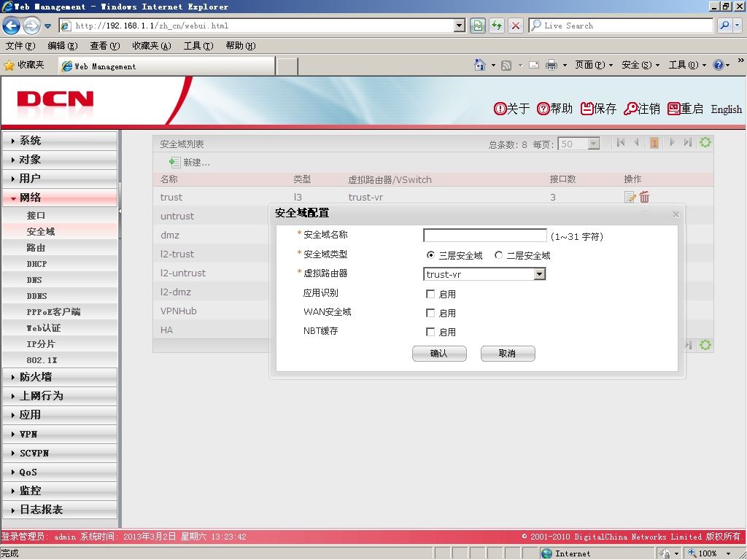Click the 关于 (About) icon link
This screenshot has height=560, width=747.
511,109
